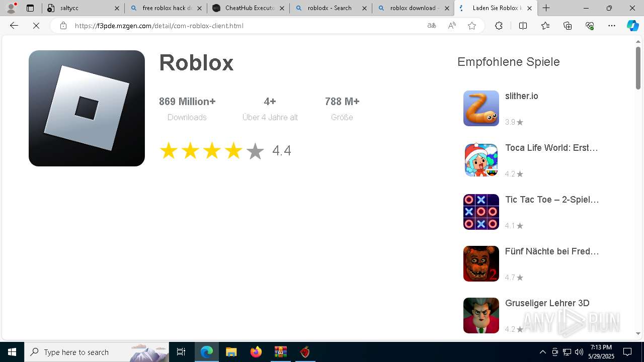Screen dimensions: 644x362
Task: Switch to the free roblox hack tab
Action: [x=166, y=8]
